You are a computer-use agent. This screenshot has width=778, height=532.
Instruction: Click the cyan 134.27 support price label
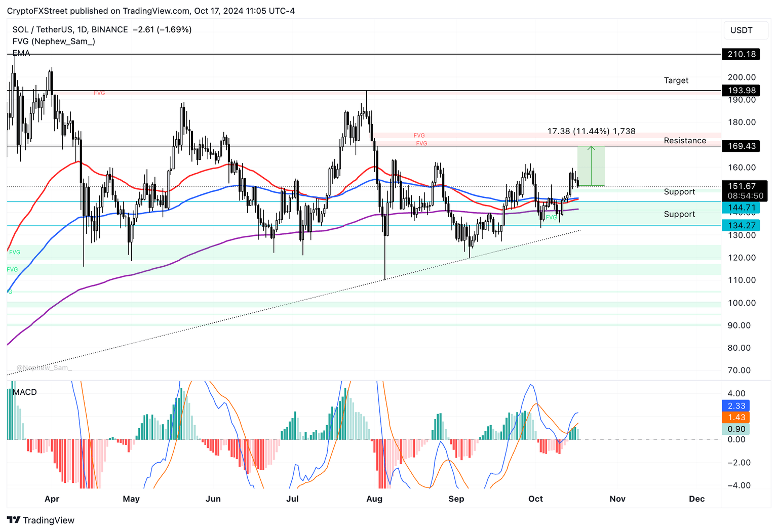741,226
